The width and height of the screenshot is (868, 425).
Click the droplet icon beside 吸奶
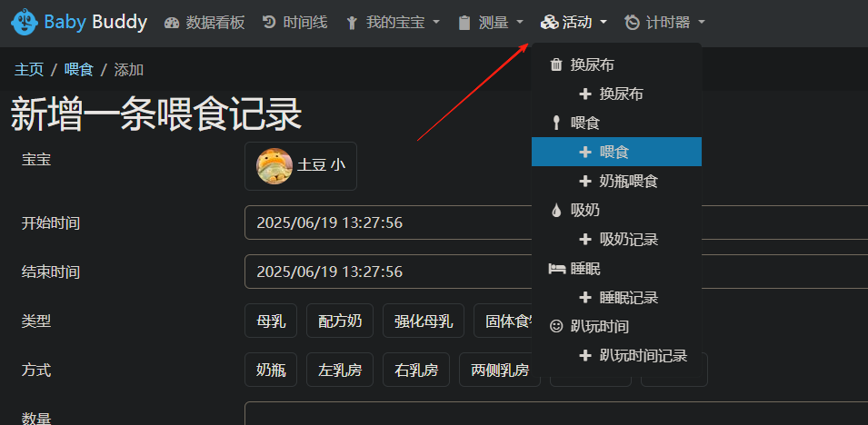coord(556,211)
